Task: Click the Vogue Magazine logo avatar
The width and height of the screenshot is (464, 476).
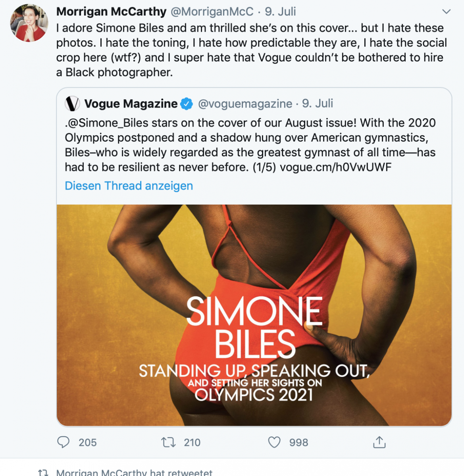Action: click(72, 104)
